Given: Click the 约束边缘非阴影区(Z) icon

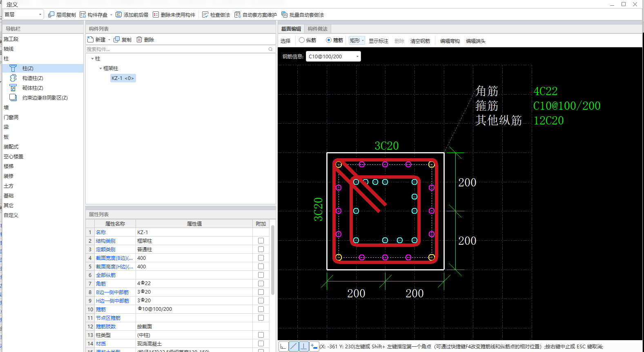Looking at the screenshot, I should [13, 97].
